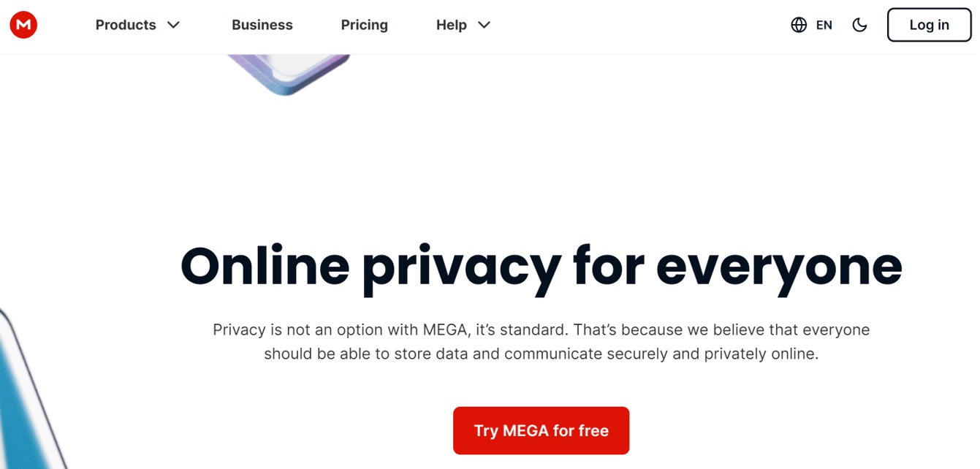980x469 pixels.
Task: Go to the Business page
Action: tap(262, 25)
